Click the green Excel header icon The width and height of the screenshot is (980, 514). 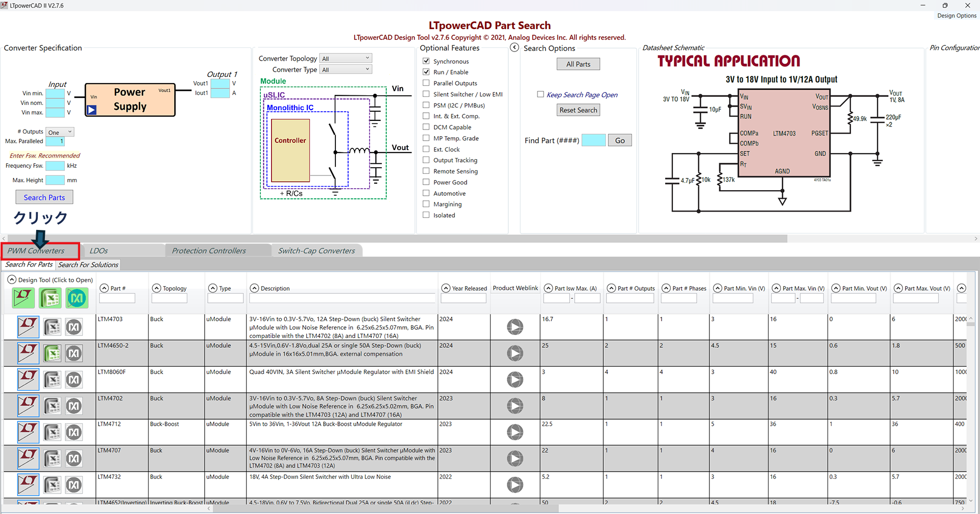51,298
